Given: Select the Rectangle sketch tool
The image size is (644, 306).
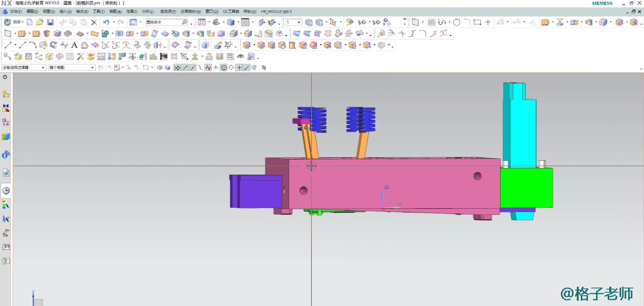Looking at the screenshot, I should (477, 22).
